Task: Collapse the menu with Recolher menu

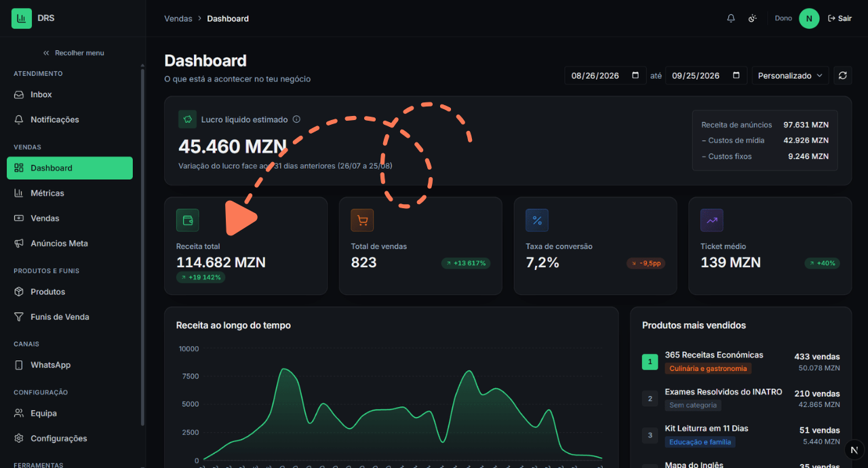Action: point(73,53)
